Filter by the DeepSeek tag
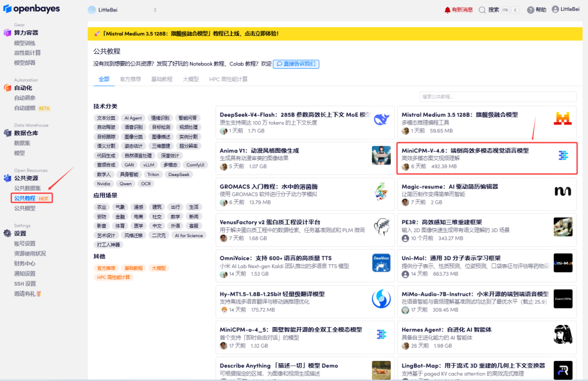This screenshot has width=588, height=381. coord(179,174)
